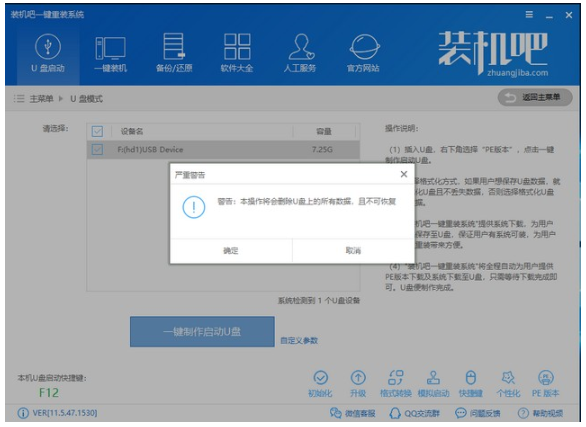Click the F:(hd1)USB Device row name

[x=150, y=149]
